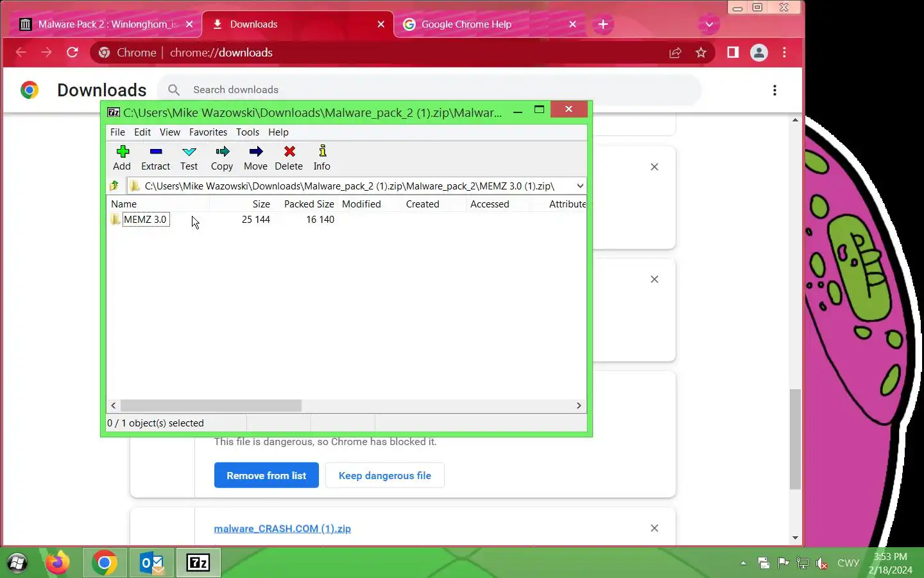924x578 pixels.
Task: Open the View menu in 7-Zip
Action: tap(170, 132)
